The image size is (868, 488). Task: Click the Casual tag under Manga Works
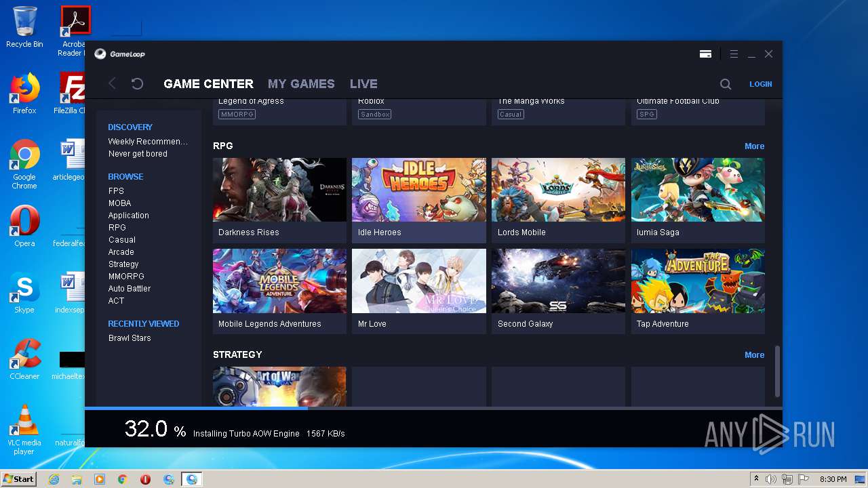pos(511,115)
